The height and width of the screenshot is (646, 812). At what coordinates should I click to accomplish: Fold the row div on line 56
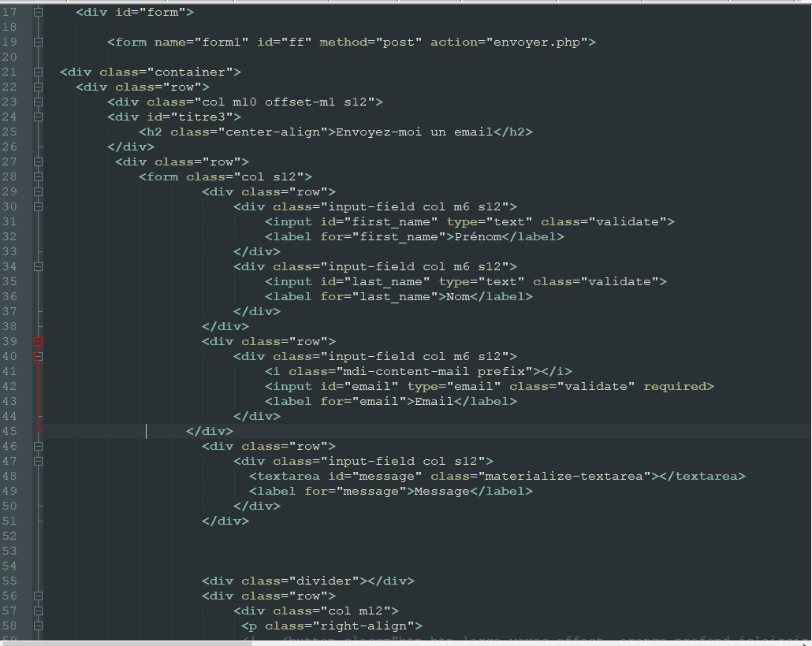tap(39, 596)
